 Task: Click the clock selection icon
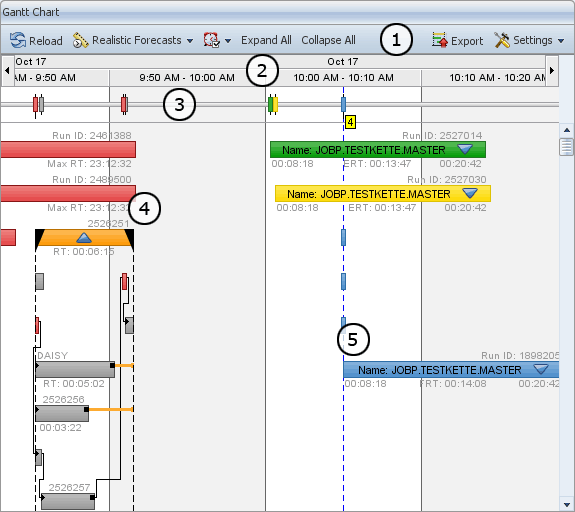pos(212,40)
